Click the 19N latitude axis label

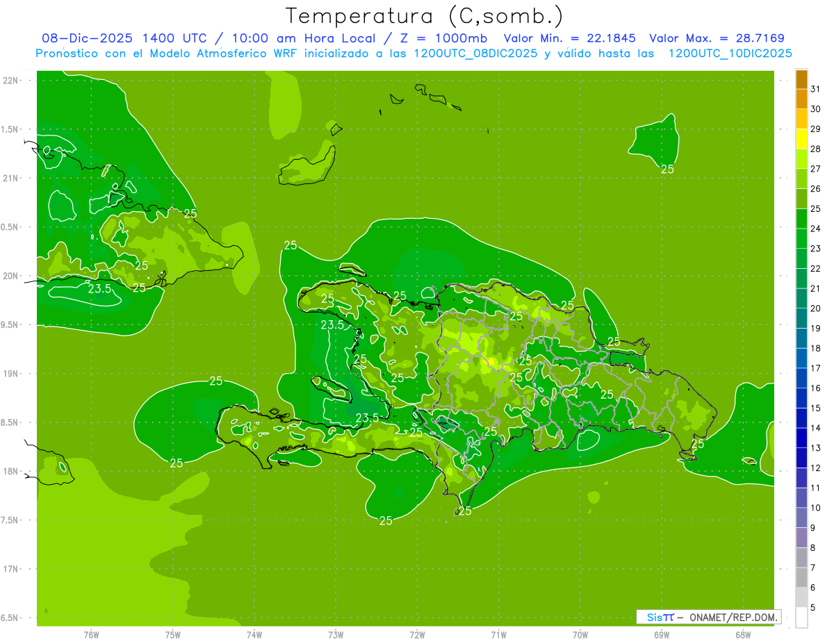pyautogui.click(x=12, y=374)
